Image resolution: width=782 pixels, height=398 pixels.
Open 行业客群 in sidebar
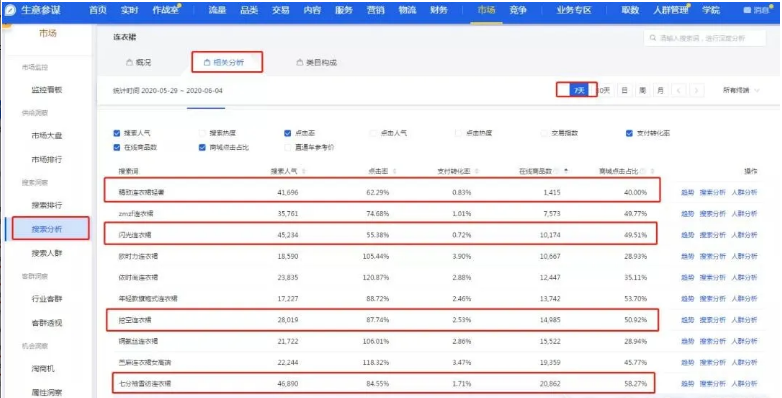point(47,299)
